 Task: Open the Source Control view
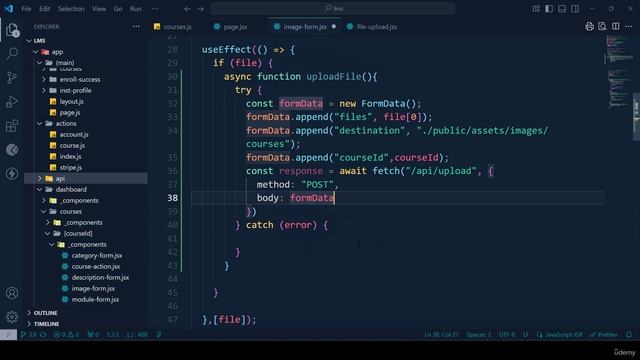pos(12,77)
